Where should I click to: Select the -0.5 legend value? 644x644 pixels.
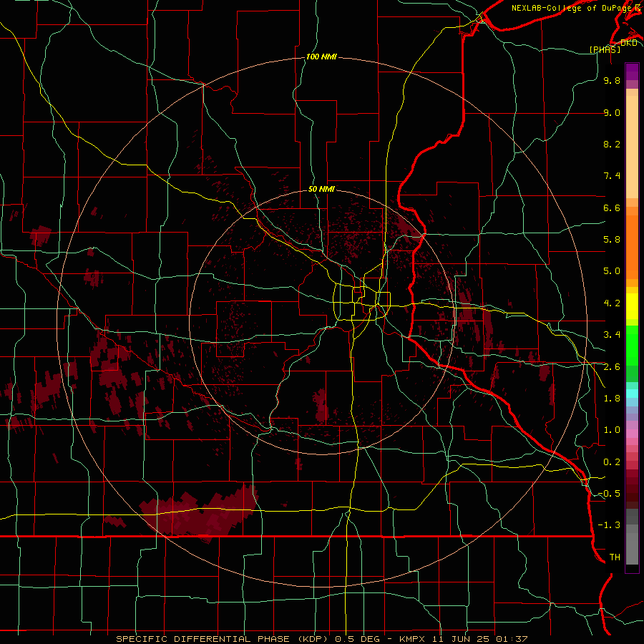609,494
